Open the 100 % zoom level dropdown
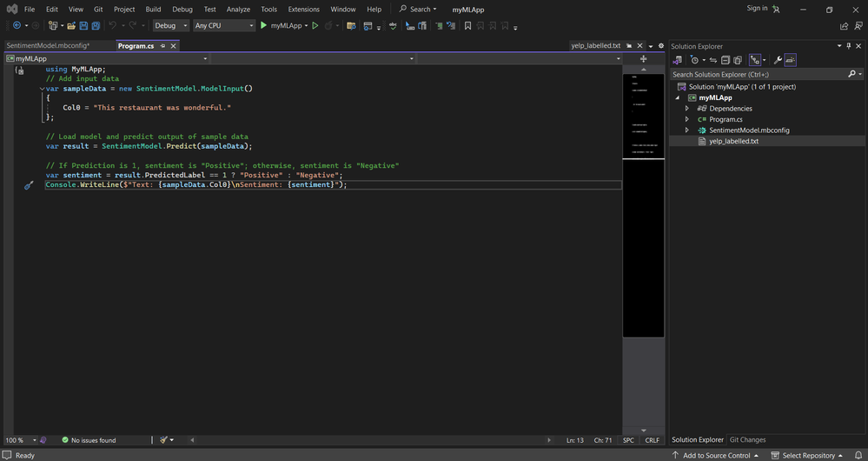This screenshot has width=868, height=461. 21,440
